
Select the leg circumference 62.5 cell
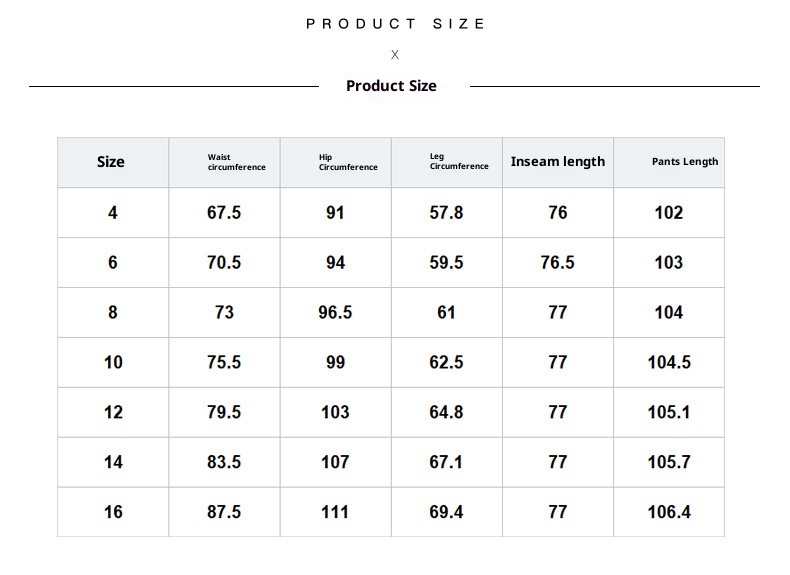pos(446,362)
